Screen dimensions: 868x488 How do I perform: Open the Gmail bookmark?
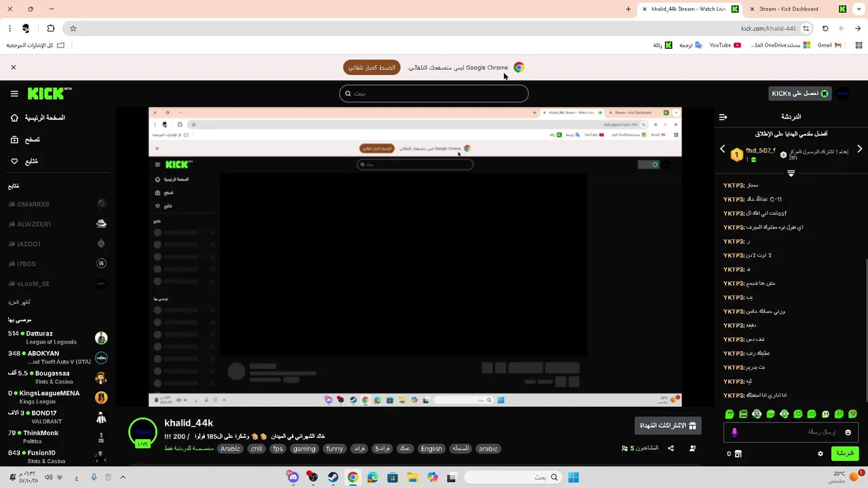coord(829,45)
